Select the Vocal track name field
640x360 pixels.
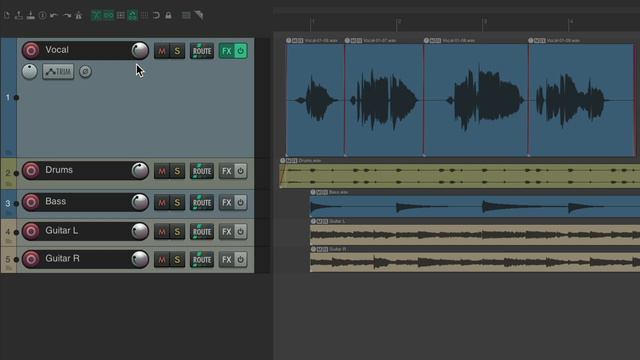(85, 50)
